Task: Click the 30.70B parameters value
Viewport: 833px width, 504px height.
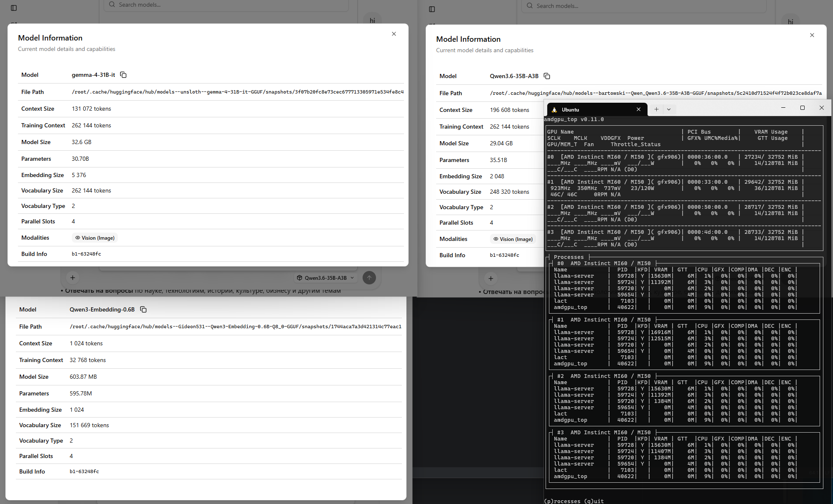Action: (x=80, y=159)
